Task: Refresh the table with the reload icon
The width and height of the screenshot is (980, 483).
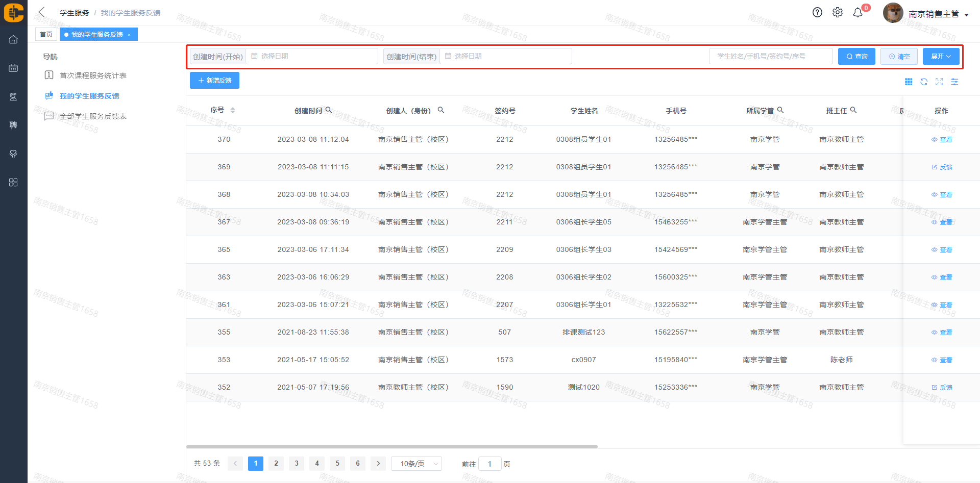Action: coord(924,82)
